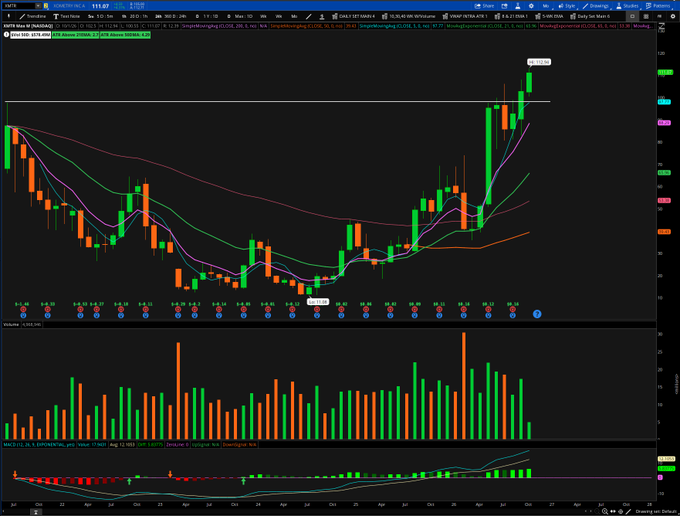Load VWAP INTRA ATR 1 study set

pos(465,16)
